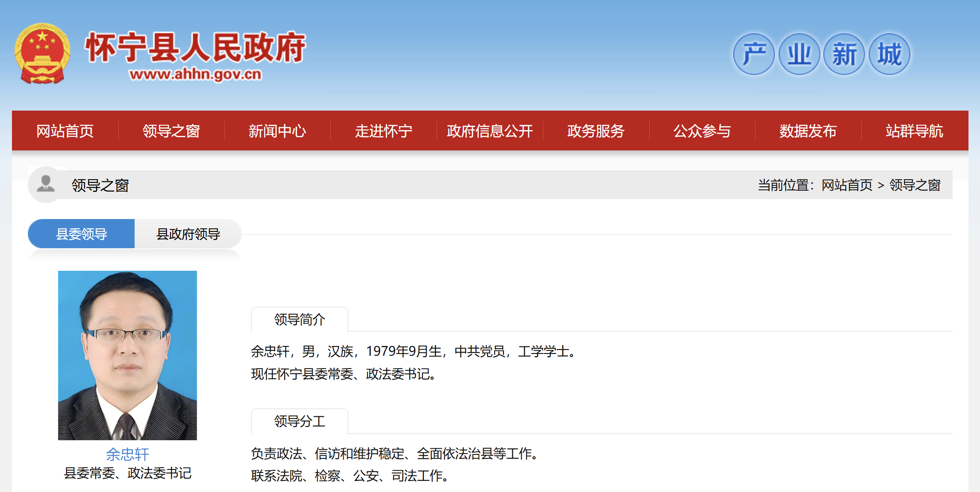Click the 产 circle badge
Viewport: 980px width, 492px height.
coord(754,54)
